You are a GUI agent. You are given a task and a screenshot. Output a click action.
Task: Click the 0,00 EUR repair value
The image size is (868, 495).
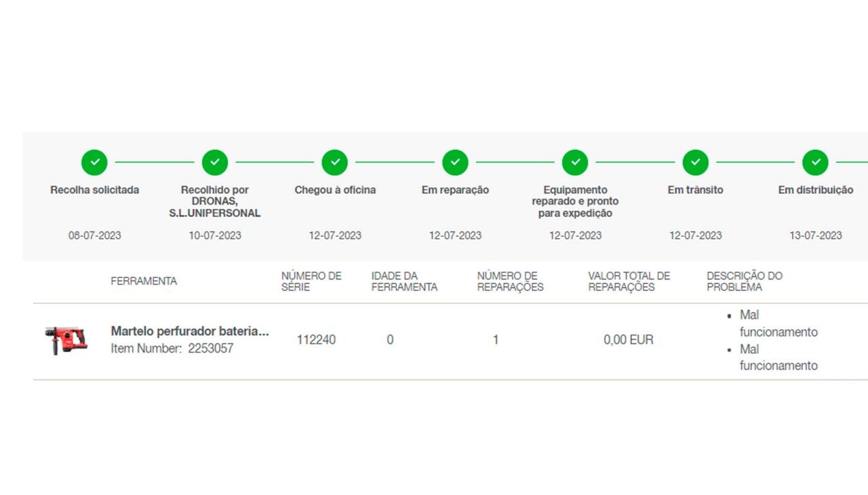(628, 340)
